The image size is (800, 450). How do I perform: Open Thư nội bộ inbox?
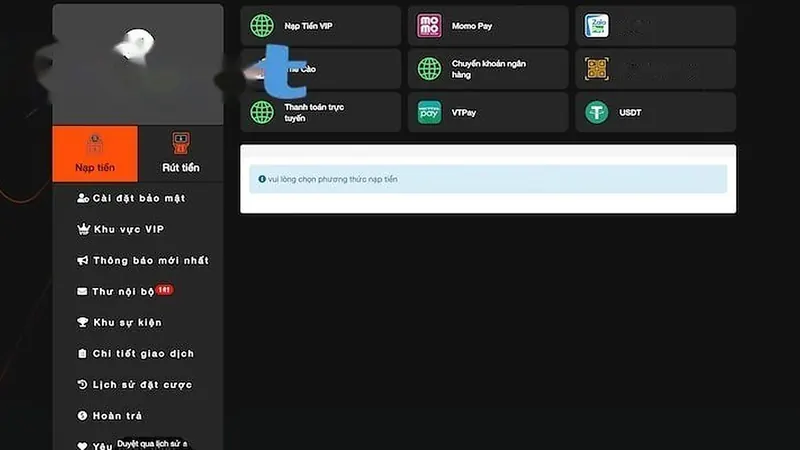[x=115, y=291]
